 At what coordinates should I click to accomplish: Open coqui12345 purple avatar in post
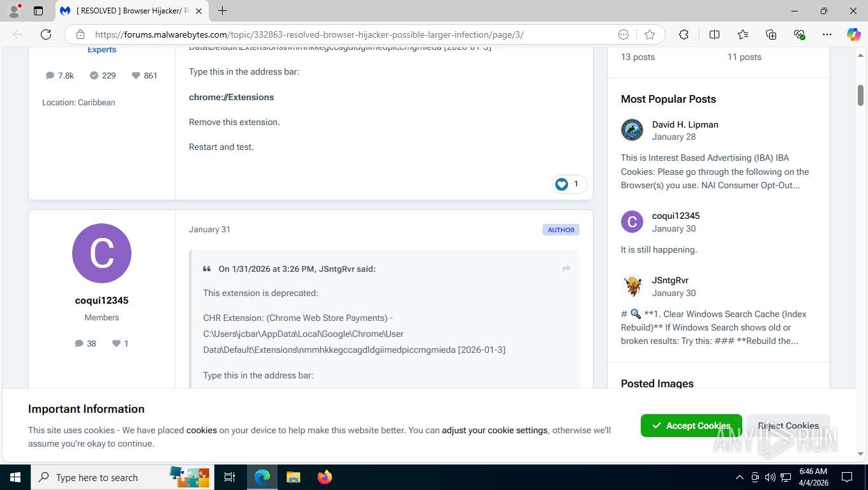(x=101, y=253)
